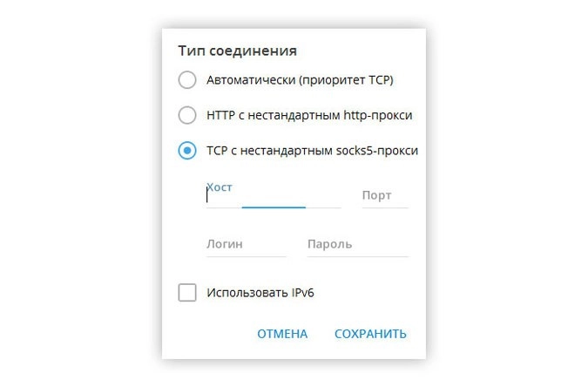Screen dimensions: 588x380
Task: Click the floating Хост label above the field
Action: (x=220, y=187)
